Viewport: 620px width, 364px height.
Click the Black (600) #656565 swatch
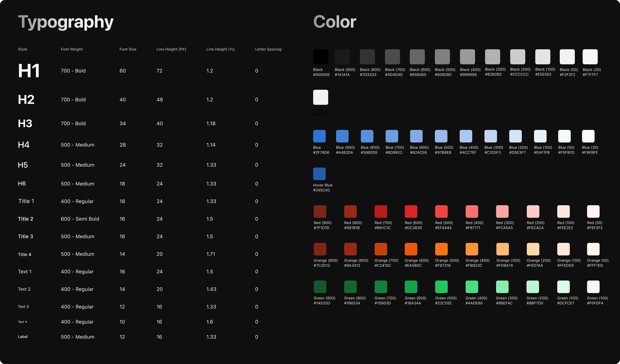[x=417, y=57]
